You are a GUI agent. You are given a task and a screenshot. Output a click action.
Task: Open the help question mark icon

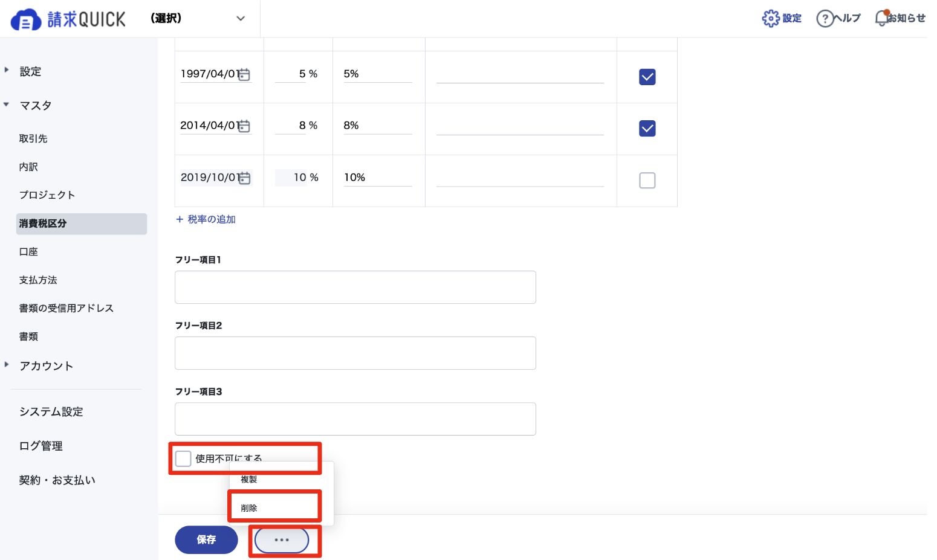click(x=825, y=19)
